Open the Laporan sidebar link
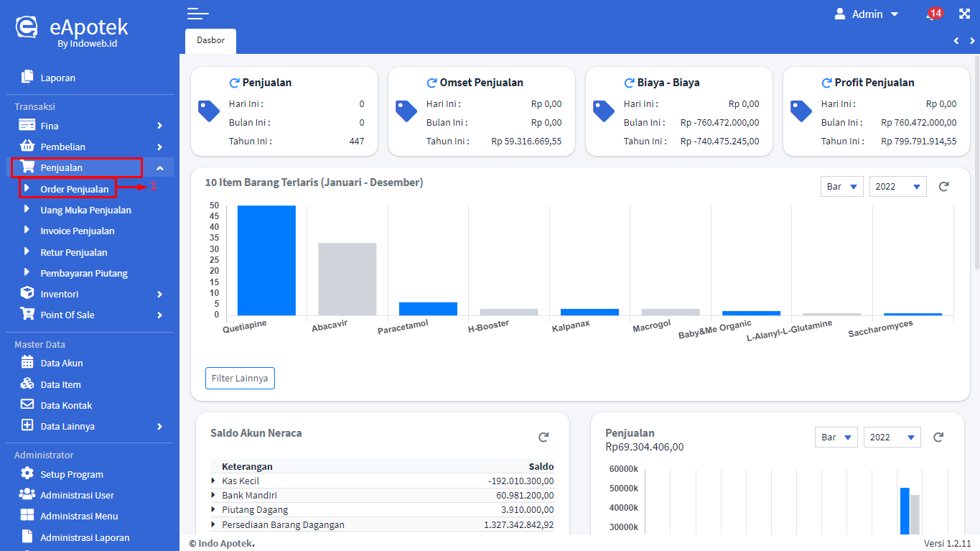 tap(57, 78)
